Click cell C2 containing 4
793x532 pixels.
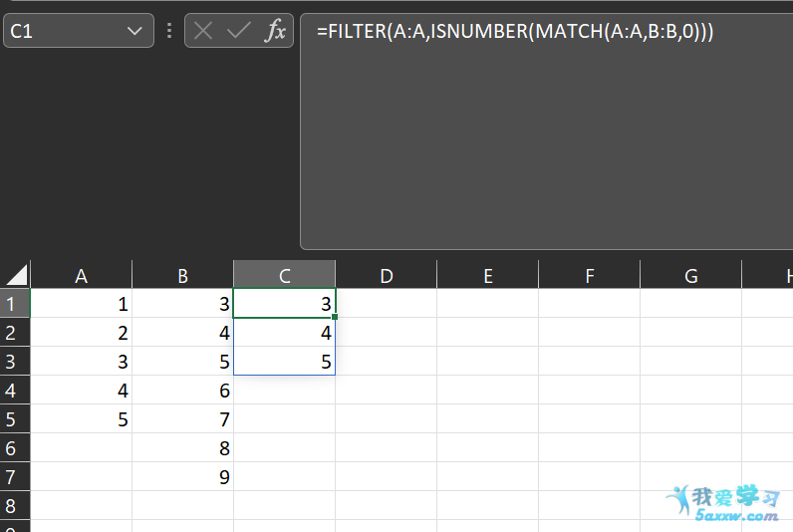point(284,332)
